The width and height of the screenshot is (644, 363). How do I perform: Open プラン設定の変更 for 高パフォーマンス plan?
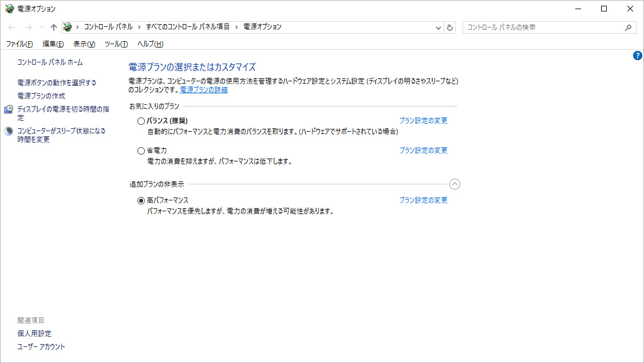click(x=424, y=200)
